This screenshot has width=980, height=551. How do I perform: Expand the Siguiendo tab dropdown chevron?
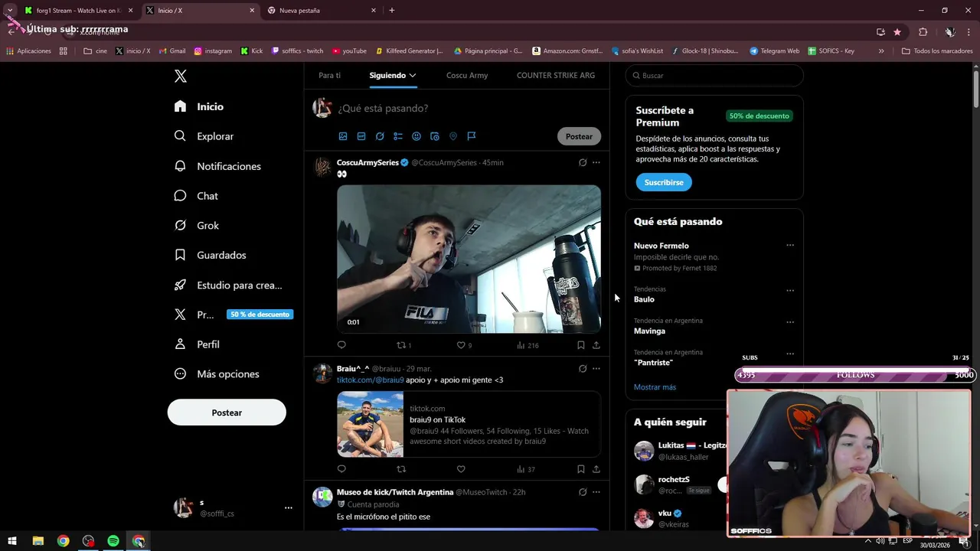click(412, 75)
